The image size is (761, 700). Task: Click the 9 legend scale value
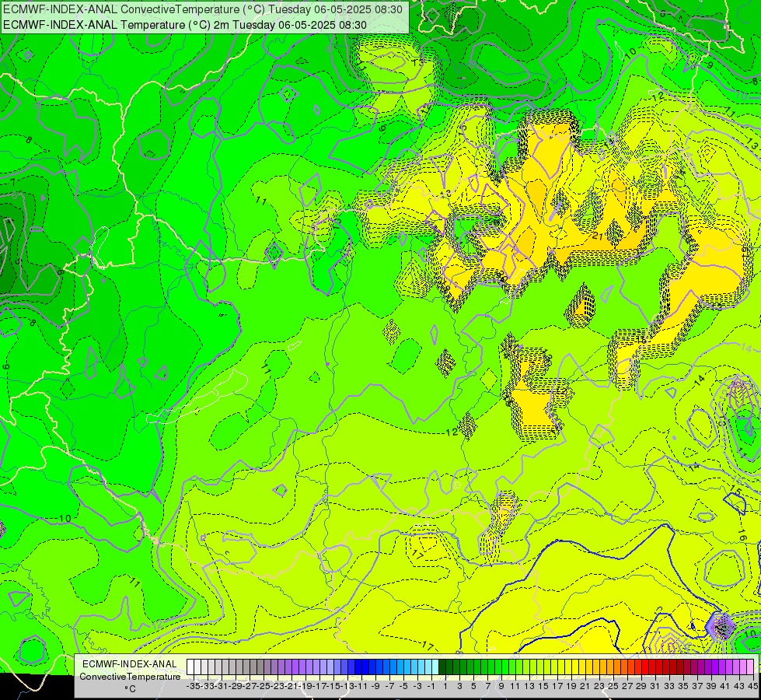(x=501, y=686)
